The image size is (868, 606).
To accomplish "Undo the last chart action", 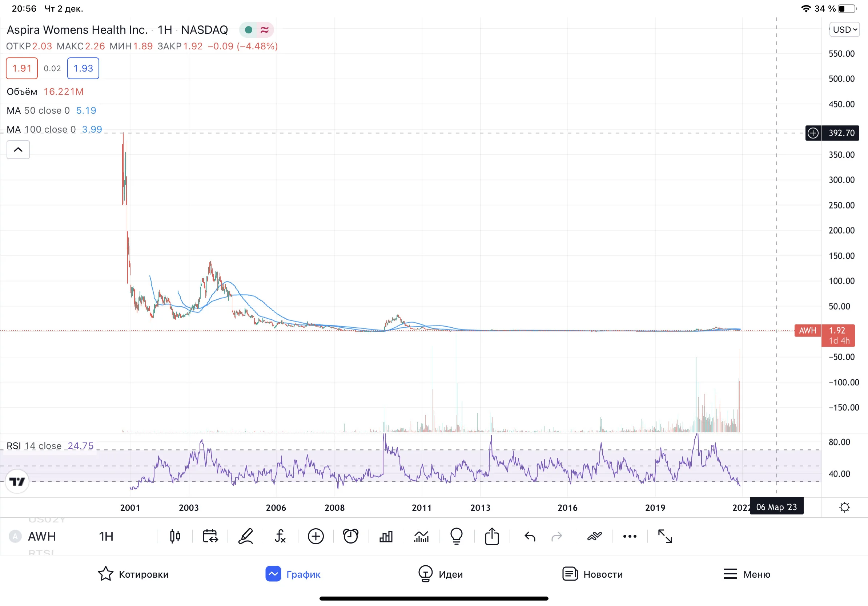I will pos(530,536).
